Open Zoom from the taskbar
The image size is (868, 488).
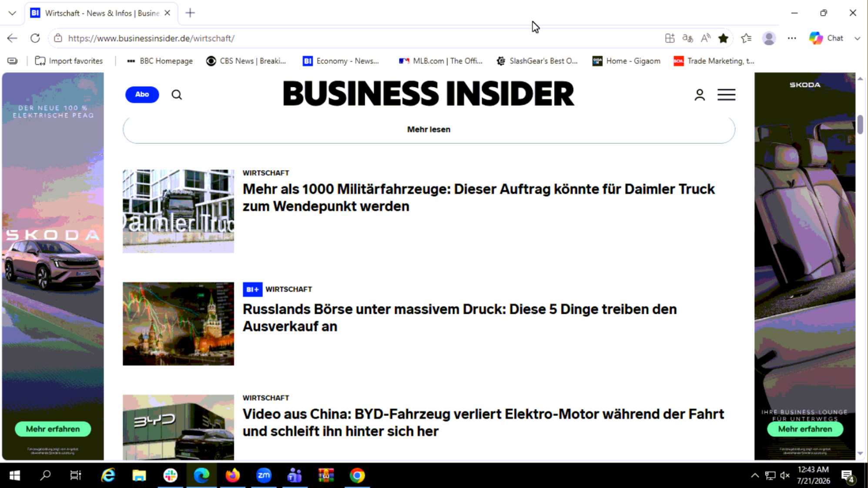click(264, 475)
